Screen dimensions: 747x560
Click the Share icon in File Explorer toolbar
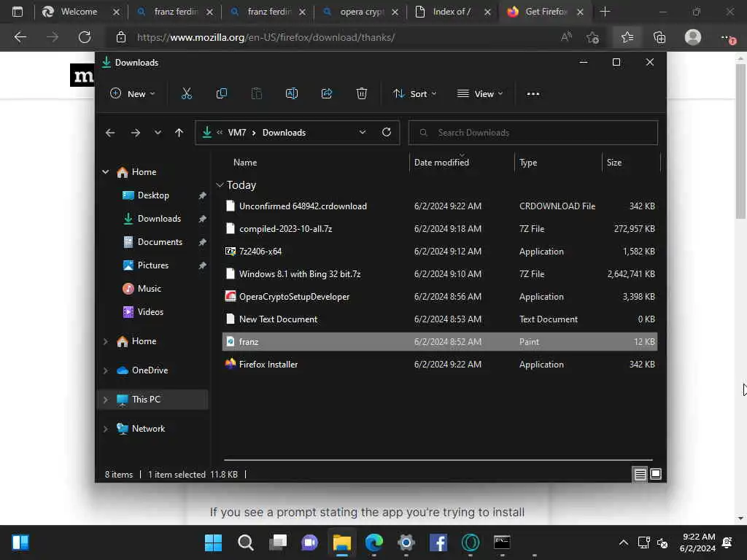tap(327, 94)
